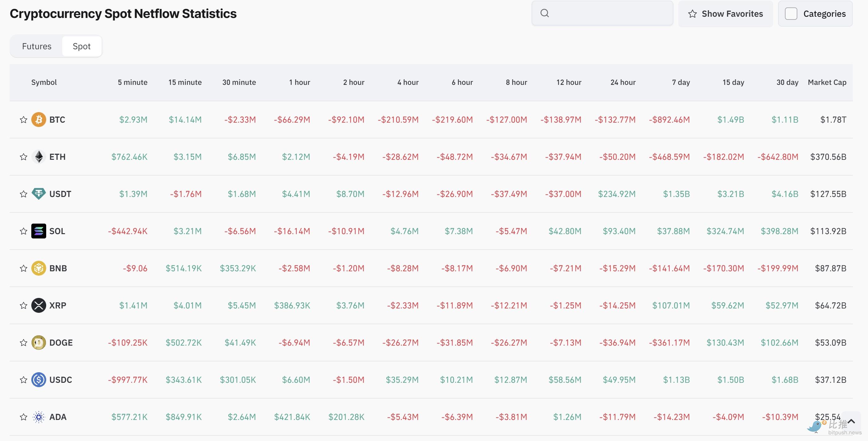Favorite ETH with its star icon
Screen dimensions: 868x441
click(23, 157)
